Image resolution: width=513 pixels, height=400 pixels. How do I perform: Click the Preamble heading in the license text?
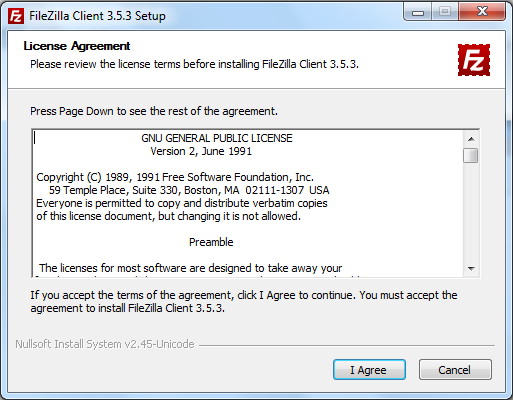[x=211, y=242]
